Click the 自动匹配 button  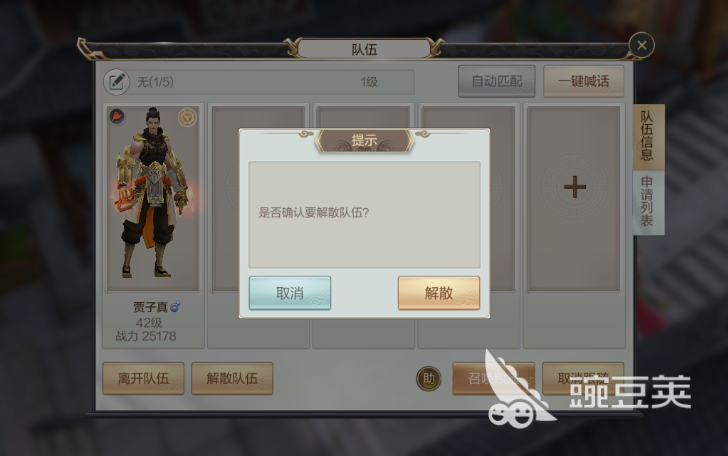coord(497,81)
